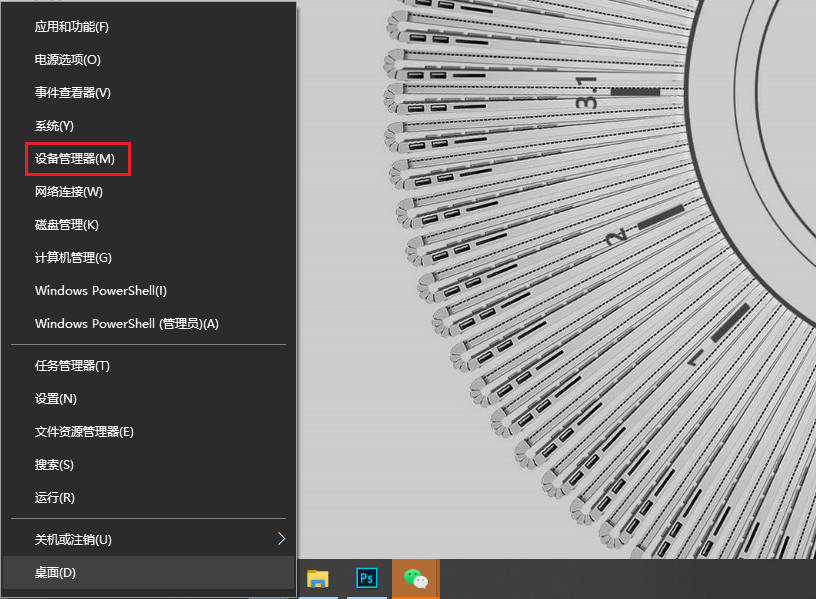Run Windows PowerShell (管理员)(A)
816x599 pixels.
tap(127, 324)
